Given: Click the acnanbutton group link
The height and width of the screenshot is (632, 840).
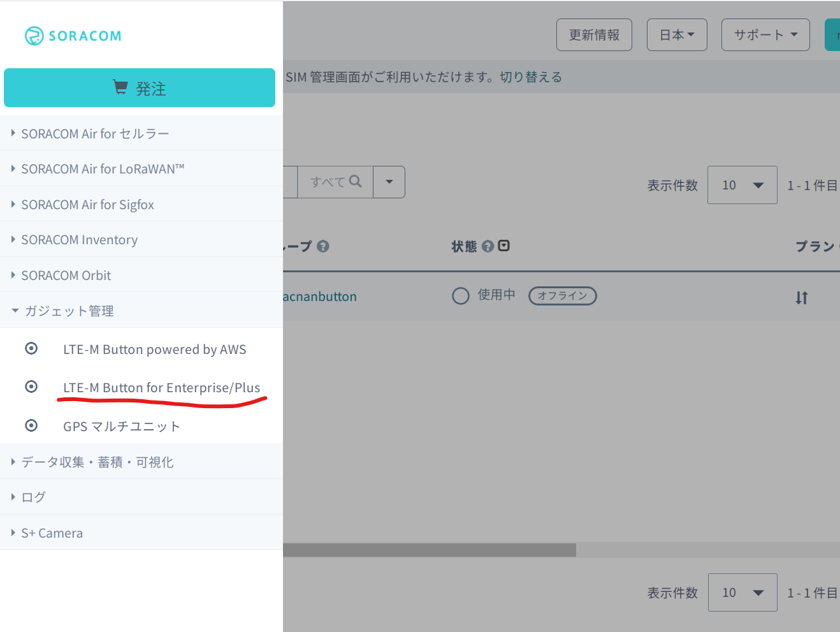Looking at the screenshot, I should 319,297.
